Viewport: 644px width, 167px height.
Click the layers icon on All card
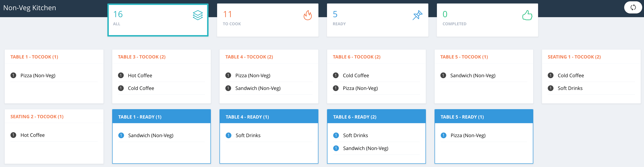click(x=198, y=15)
